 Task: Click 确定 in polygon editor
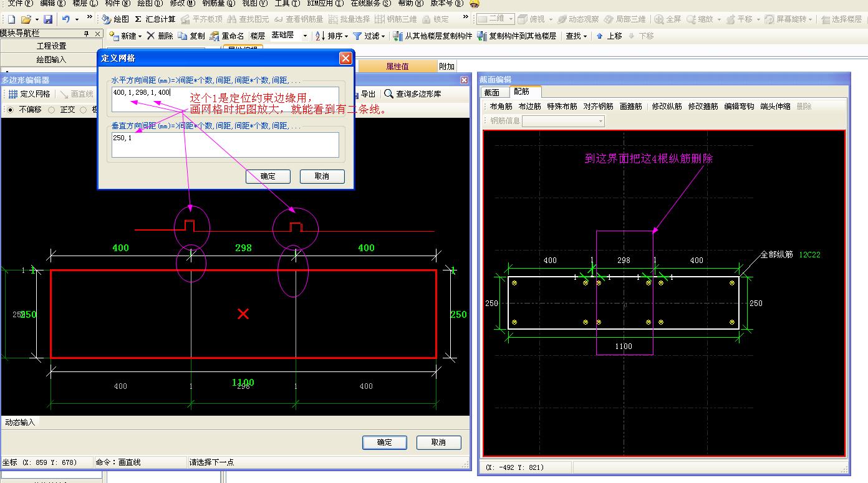385,442
